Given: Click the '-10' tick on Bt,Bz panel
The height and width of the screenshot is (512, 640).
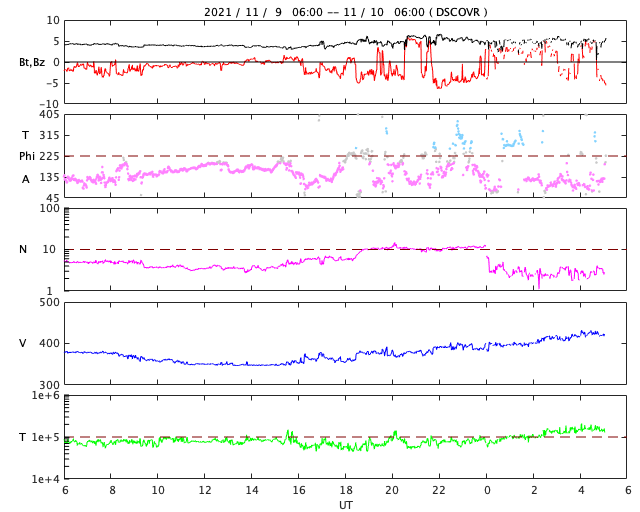Looking at the screenshot, I should (x=49, y=104).
